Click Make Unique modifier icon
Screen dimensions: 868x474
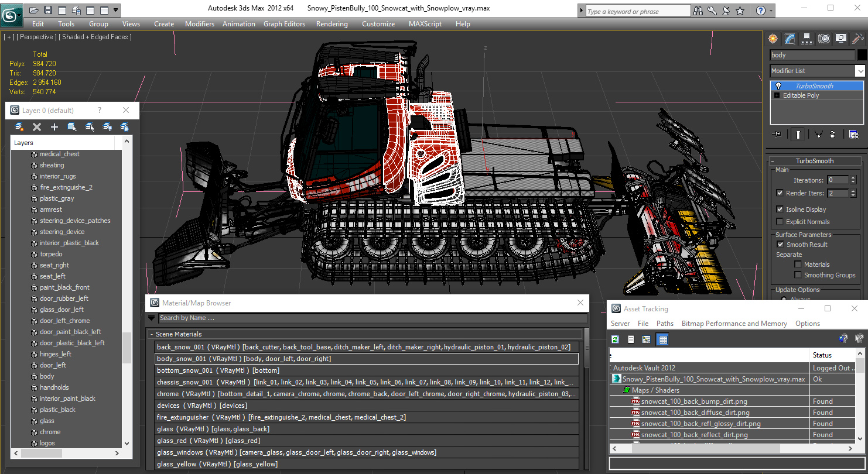pos(819,135)
